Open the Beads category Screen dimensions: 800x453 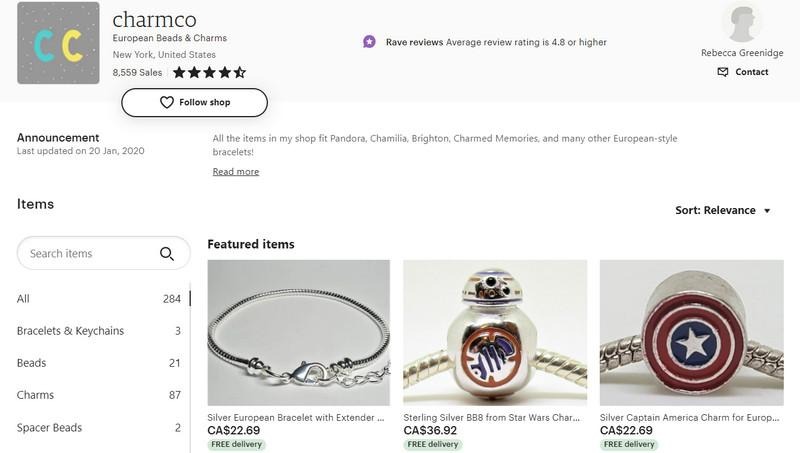pyautogui.click(x=32, y=363)
